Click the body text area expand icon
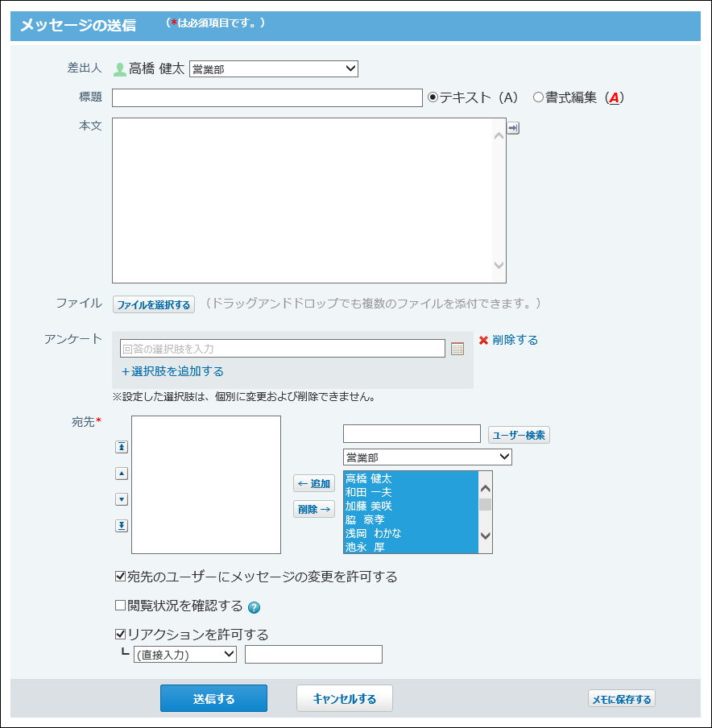 (x=513, y=128)
